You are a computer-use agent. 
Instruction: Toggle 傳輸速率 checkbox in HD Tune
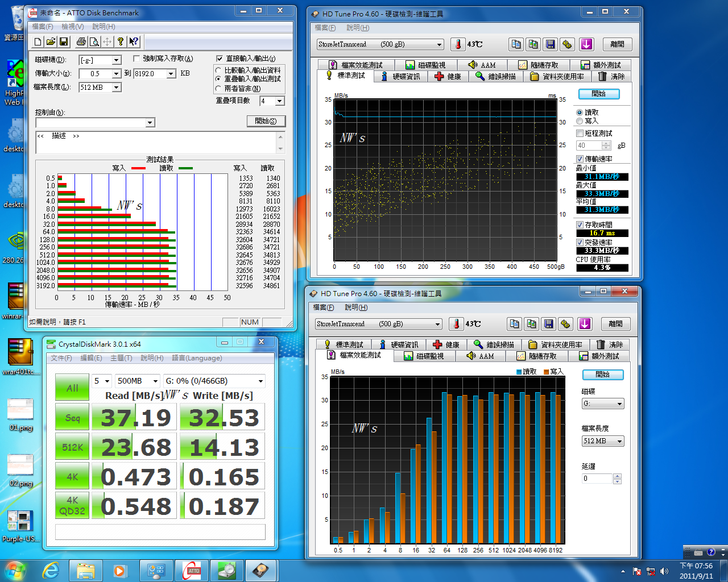tap(580, 159)
